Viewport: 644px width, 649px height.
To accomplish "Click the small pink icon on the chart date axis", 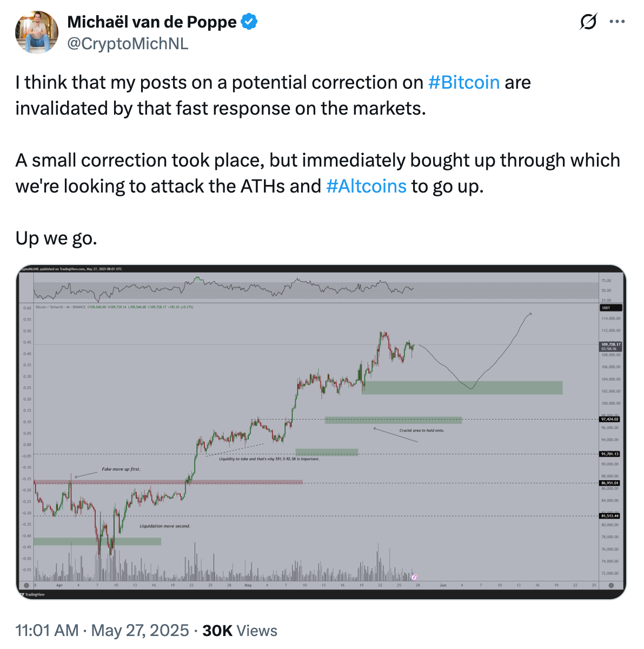I will coord(414,578).
